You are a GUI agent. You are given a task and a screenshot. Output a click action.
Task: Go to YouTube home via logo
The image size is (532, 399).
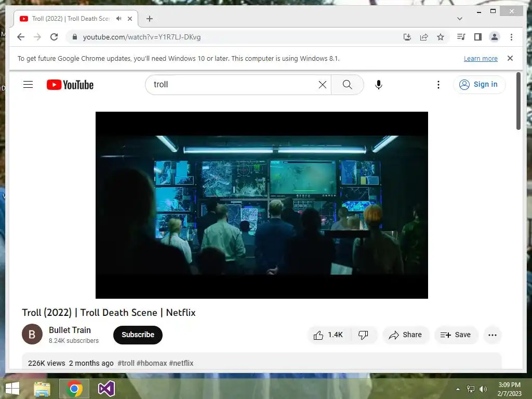tap(70, 85)
